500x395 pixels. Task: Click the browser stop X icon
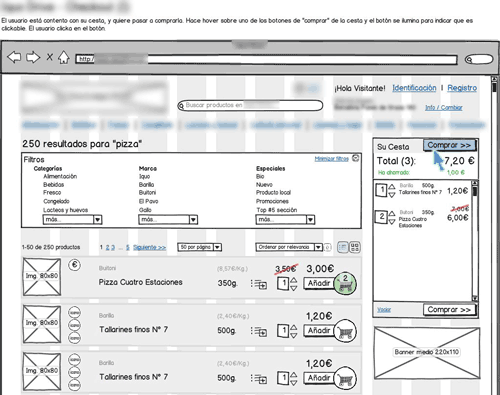click(x=50, y=57)
